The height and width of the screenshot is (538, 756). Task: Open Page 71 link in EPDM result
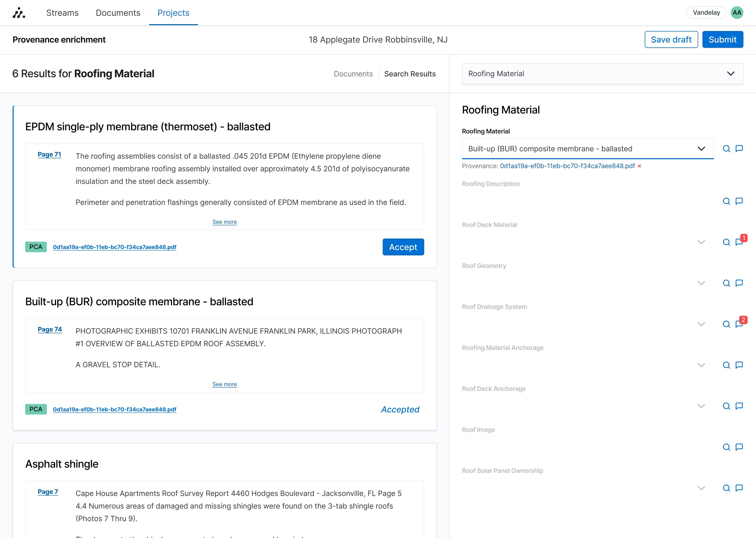(x=49, y=154)
